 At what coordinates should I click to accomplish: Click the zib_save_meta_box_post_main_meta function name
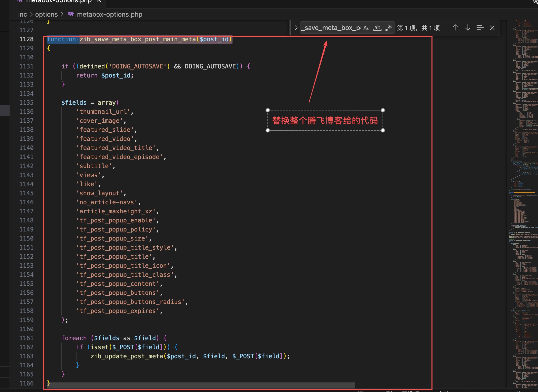[x=138, y=39]
